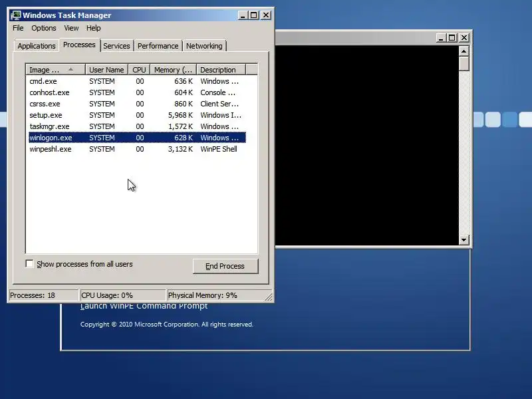Go to the Networking tab
Viewport: 532px width, 399px height.
point(204,46)
